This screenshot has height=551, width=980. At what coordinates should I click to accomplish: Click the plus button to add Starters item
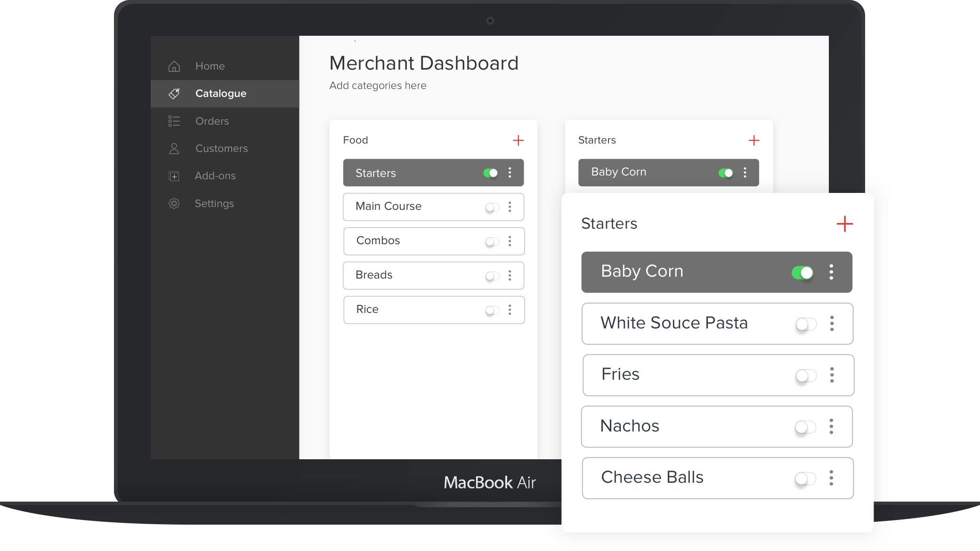844,224
